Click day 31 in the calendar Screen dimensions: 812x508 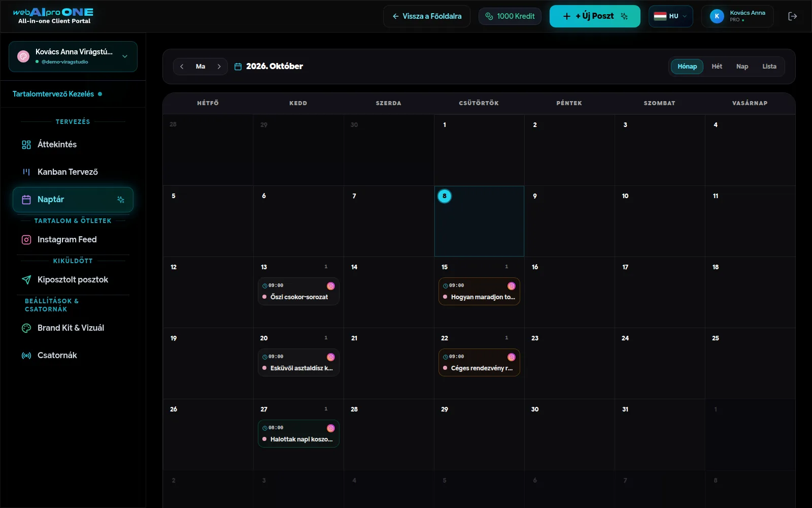(x=660, y=434)
